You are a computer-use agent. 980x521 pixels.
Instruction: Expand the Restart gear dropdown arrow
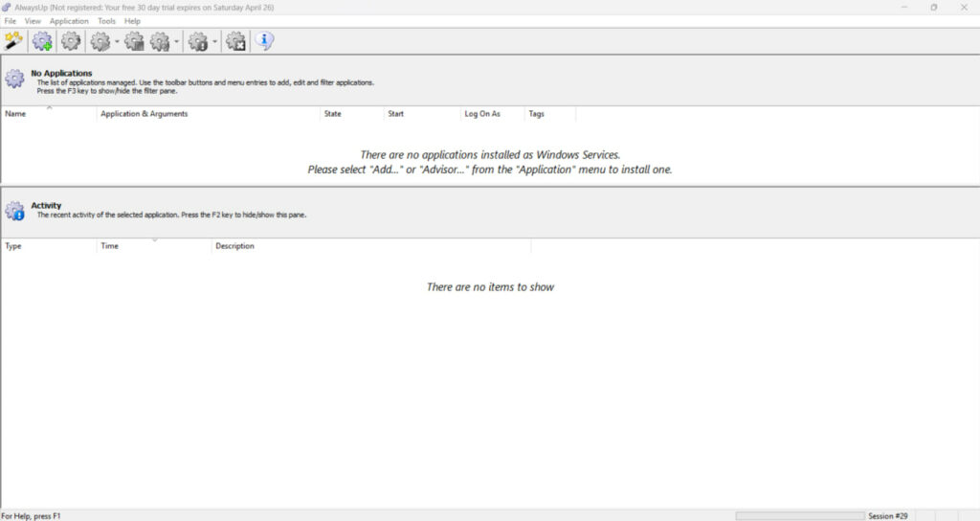[177, 42]
